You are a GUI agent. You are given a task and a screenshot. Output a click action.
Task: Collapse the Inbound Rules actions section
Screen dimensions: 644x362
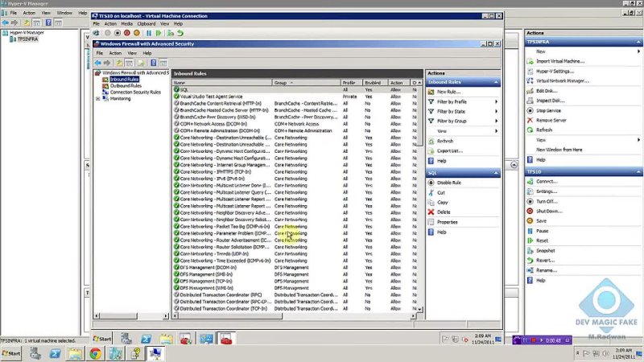click(x=496, y=82)
